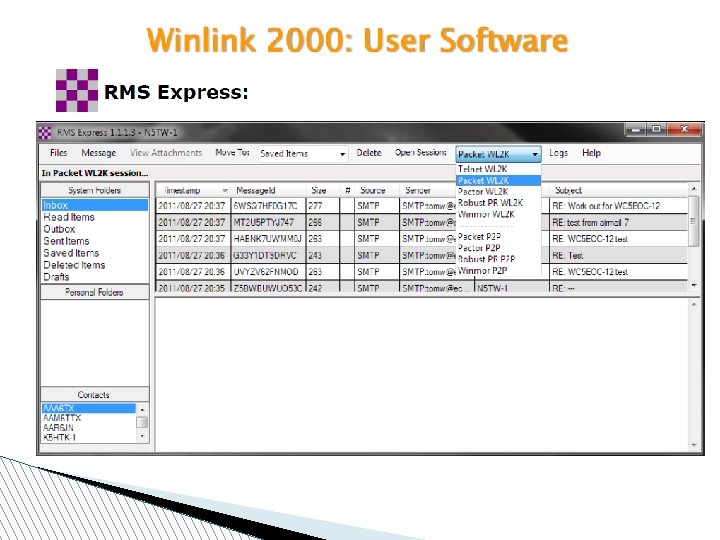
Task: Open the Message menu
Action: (x=98, y=153)
